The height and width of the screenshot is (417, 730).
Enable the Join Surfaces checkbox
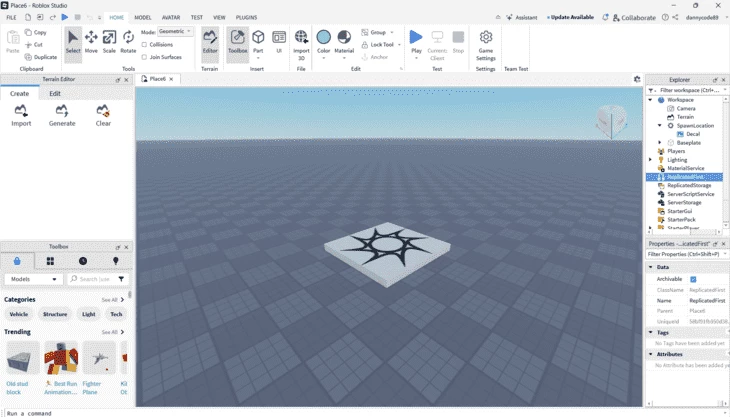[x=144, y=57]
